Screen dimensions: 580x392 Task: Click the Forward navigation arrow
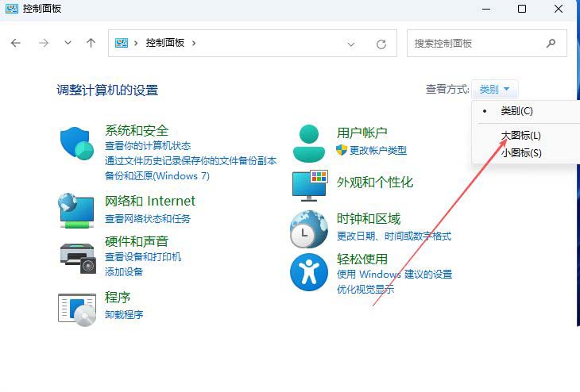click(x=44, y=43)
